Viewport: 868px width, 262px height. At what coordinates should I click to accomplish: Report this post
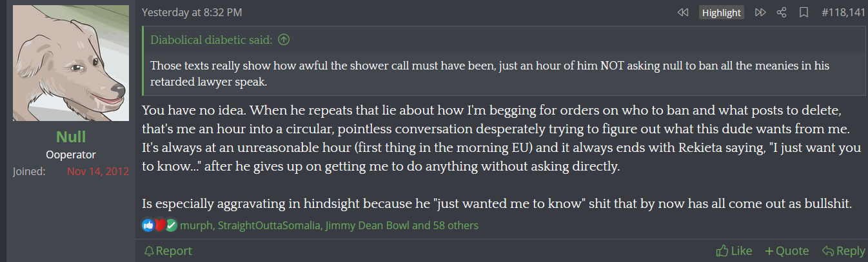[168, 250]
